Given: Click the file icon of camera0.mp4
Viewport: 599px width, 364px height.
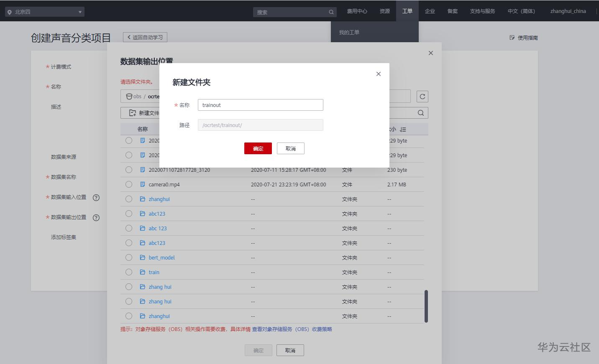Looking at the screenshot, I should [143, 184].
